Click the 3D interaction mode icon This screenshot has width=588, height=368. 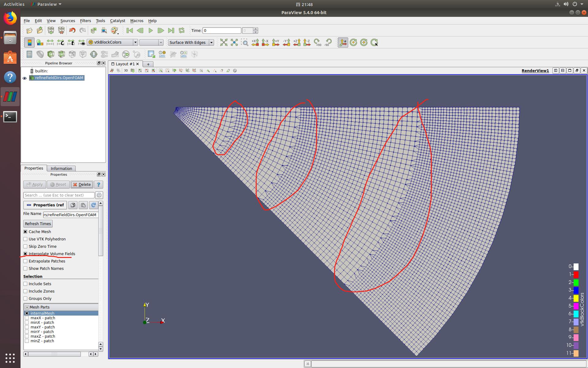126,70
